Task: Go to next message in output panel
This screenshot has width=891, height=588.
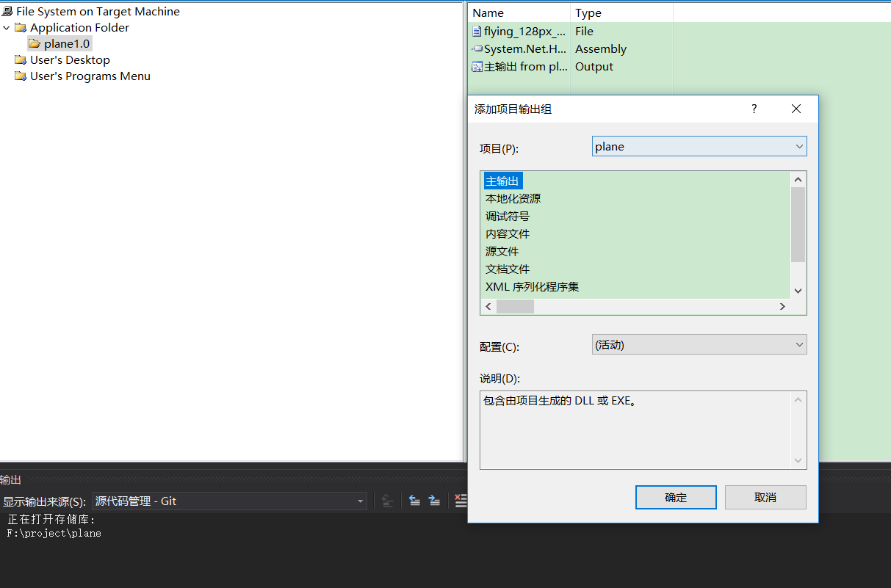Action: pyautogui.click(x=434, y=501)
